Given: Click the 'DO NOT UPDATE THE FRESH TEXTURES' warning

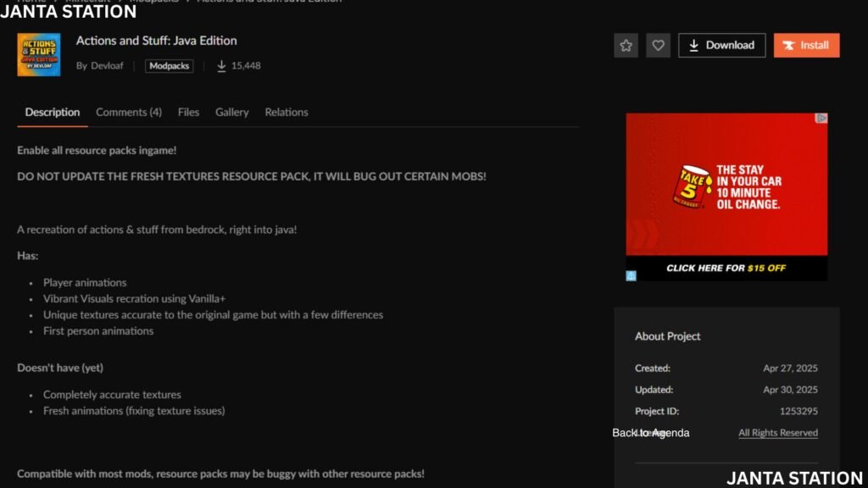Looking at the screenshot, I should [251, 176].
